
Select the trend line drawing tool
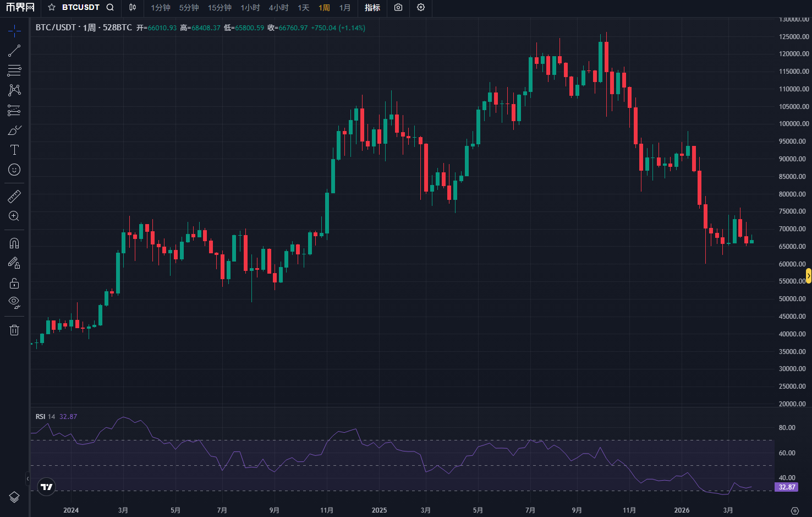(14, 51)
